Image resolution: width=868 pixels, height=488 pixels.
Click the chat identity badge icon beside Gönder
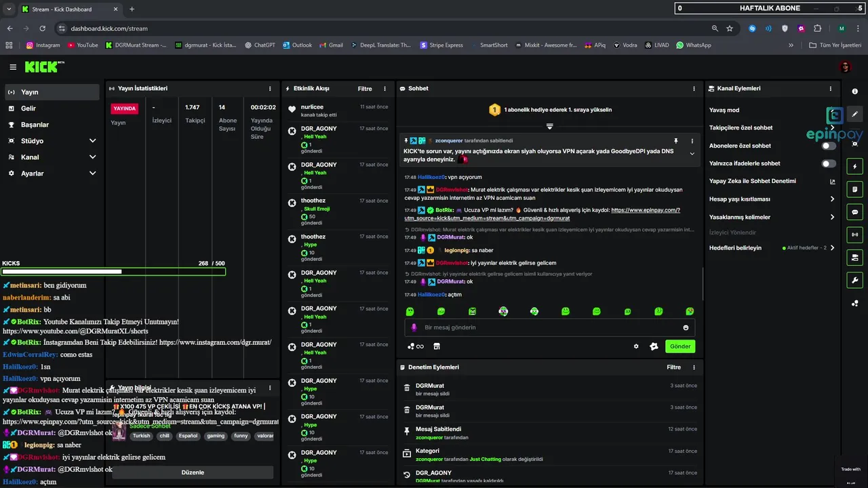click(654, 346)
